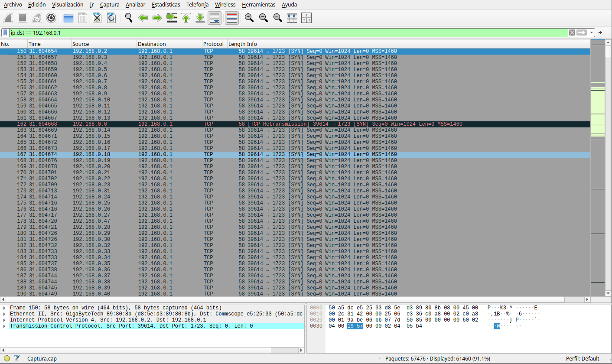The height and width of the screenshot is (364, 612).
Task: Clear the display filter
Action: 572,32
